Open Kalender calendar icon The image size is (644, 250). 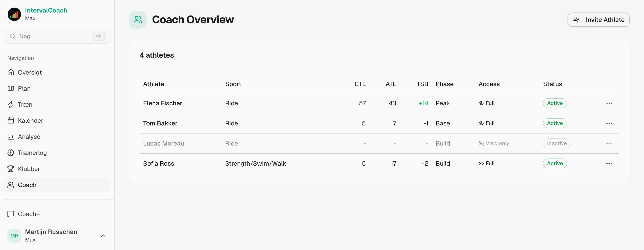(x=11, y=121)
